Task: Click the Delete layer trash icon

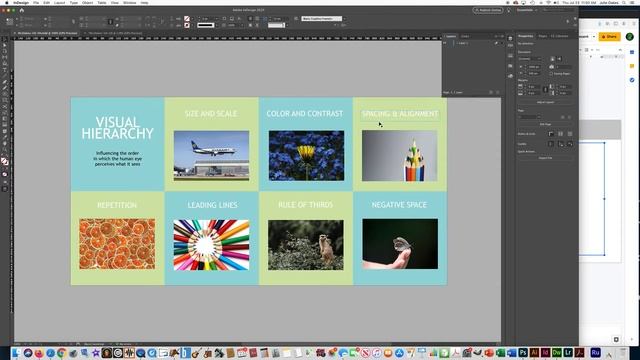Action: pyautogui.click(x=498, y=93)
